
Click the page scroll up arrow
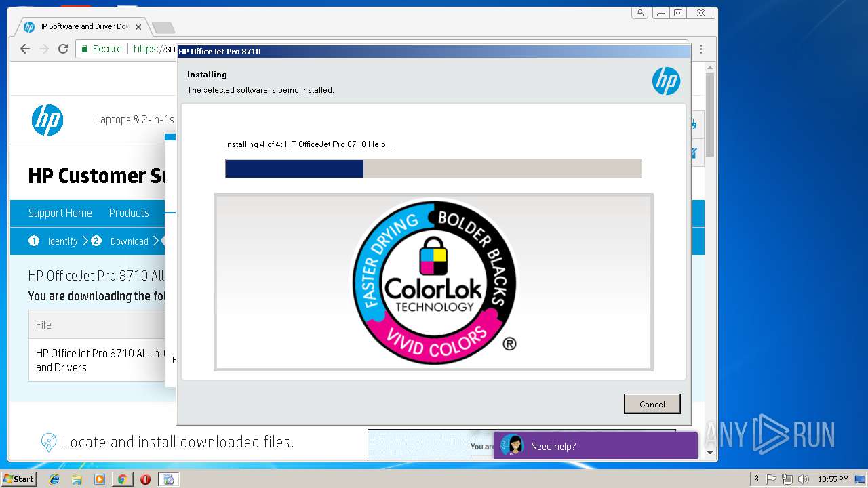710,67
